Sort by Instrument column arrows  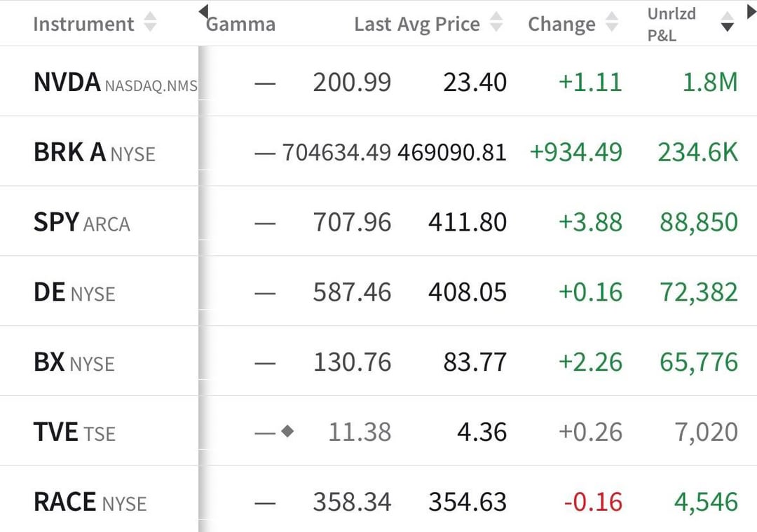click(150, 24)
